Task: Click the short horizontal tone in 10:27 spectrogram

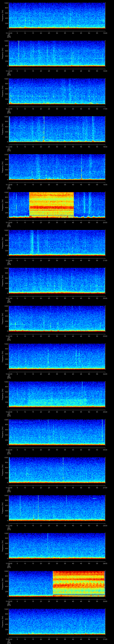Action: [95, 498]
